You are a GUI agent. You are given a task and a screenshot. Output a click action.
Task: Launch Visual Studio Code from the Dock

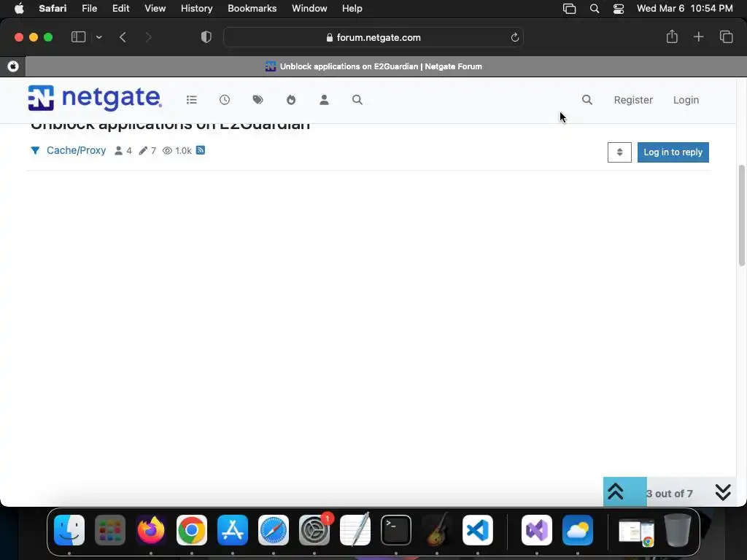point(478,530)
